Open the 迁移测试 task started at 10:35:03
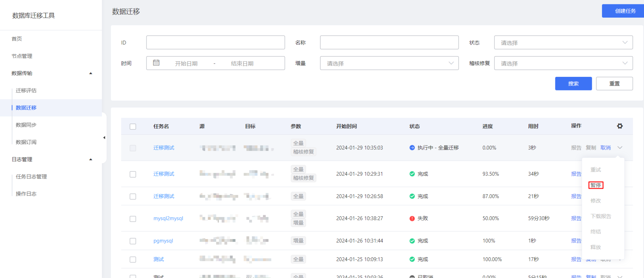The image size is (644, 278). point(164,148)
